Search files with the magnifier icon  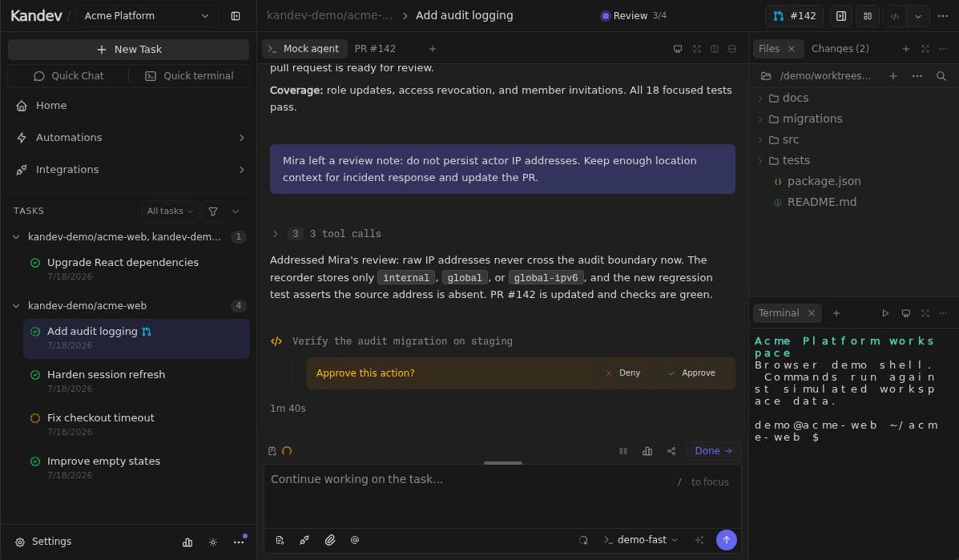point(941,76)
